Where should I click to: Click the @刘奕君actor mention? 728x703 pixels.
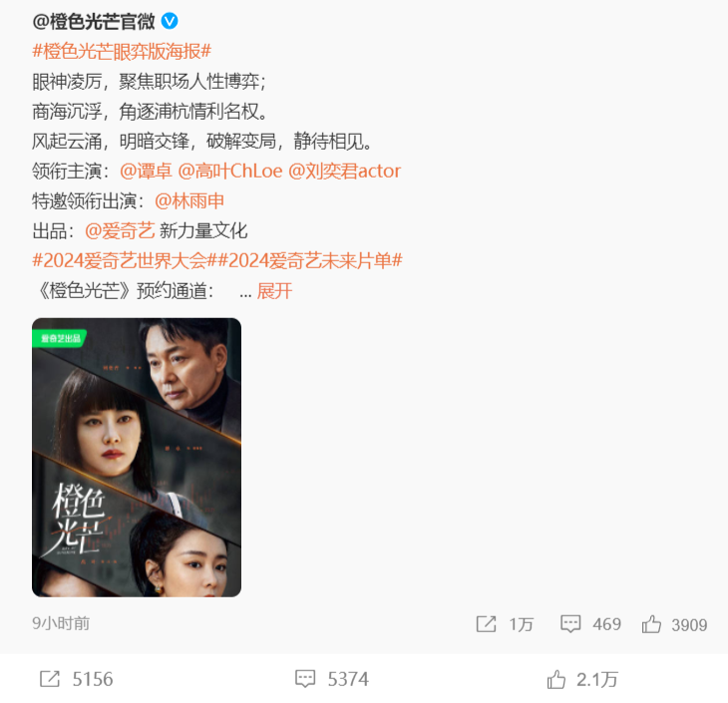click(344, 172)
